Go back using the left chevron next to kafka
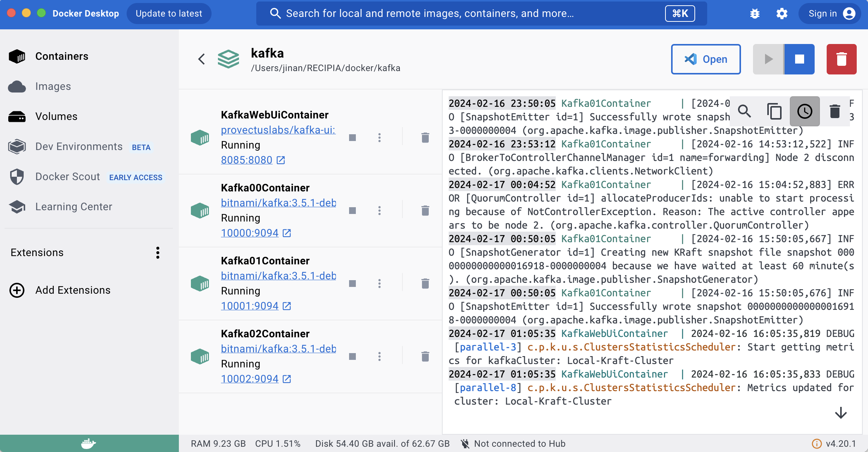Image resolution: width=868 pixels, height=452 pixels. (202, 59)
